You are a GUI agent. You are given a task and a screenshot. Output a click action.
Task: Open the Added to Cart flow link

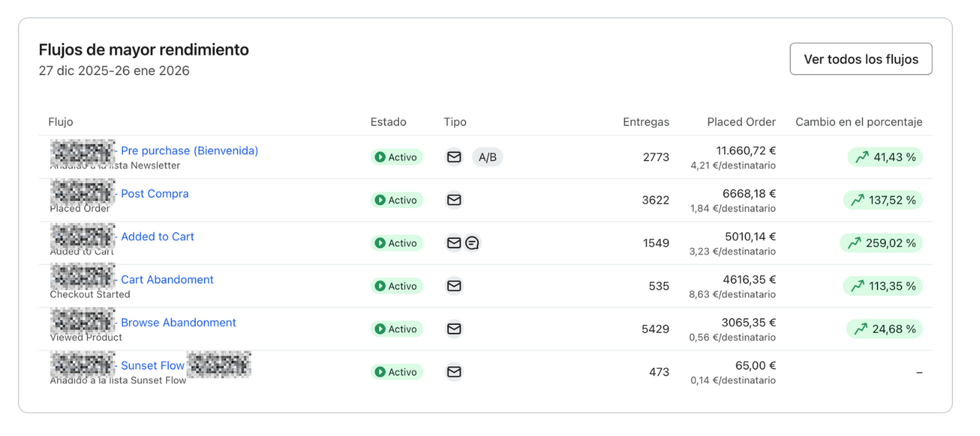[x=157, y=237]
